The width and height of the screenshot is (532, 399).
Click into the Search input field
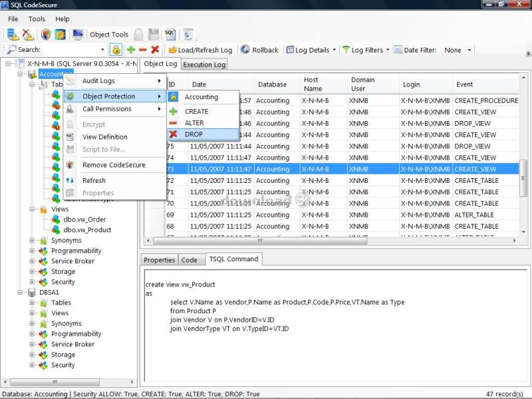coord(70,50)
